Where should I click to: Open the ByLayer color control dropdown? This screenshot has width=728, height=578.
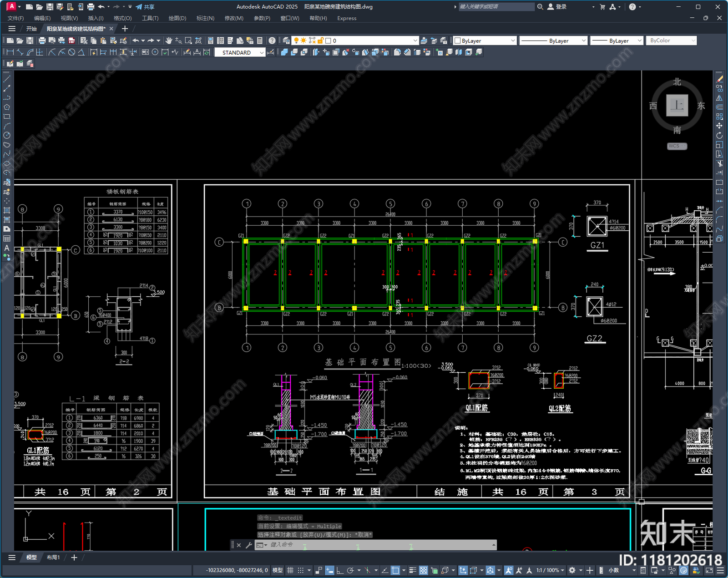pyautogui.click(x=513, y=41)
